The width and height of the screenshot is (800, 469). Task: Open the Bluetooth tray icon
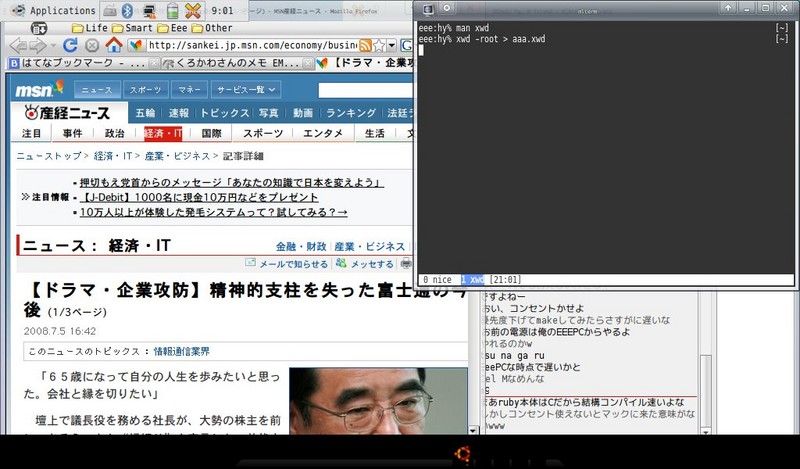(128, 10)
